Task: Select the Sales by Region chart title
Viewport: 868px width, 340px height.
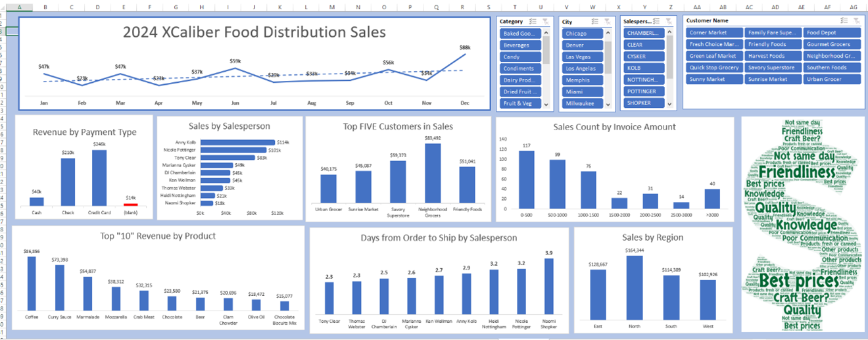Action: tap(652, 237)
